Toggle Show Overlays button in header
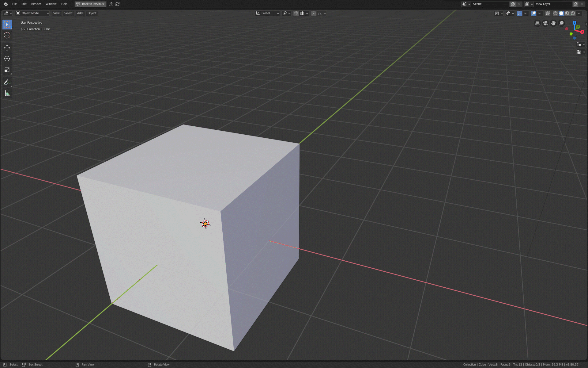Viewport: 588px width, 368px height. pos(533,13)
